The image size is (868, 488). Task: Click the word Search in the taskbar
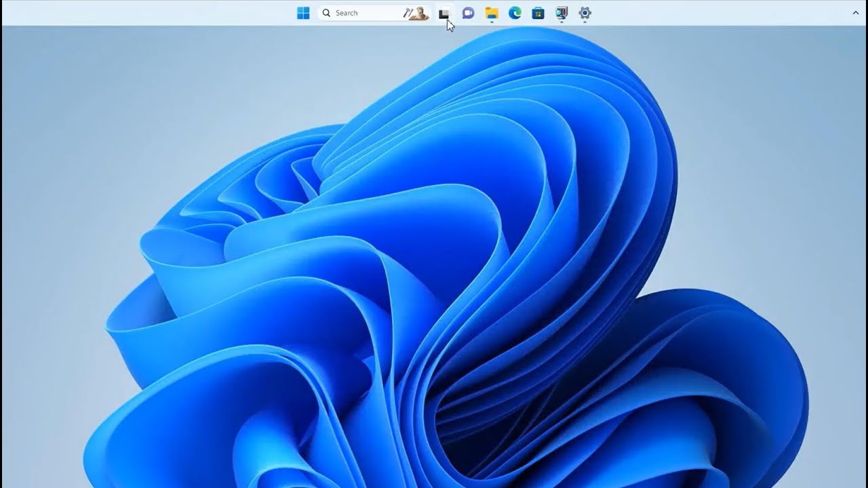(x=347, y=13)
